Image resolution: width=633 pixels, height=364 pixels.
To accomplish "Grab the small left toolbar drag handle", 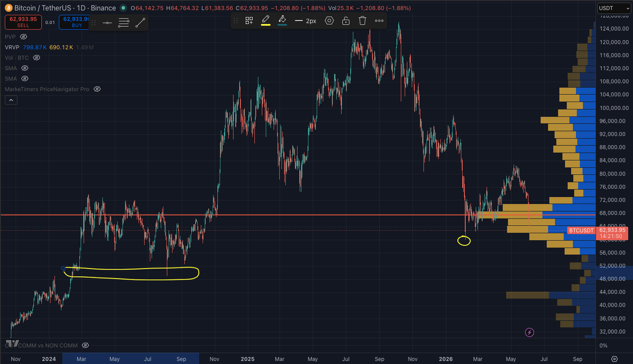I will coord(93,23).
